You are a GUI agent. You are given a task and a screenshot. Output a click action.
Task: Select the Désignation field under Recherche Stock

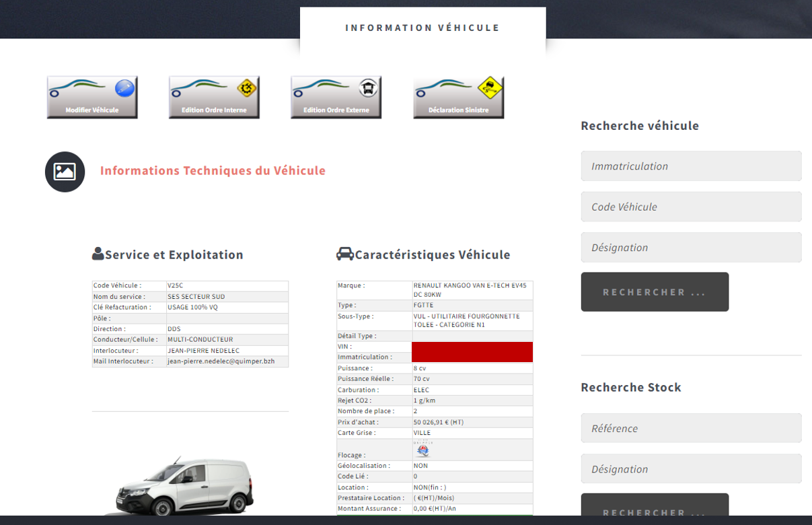pos(691,469)
